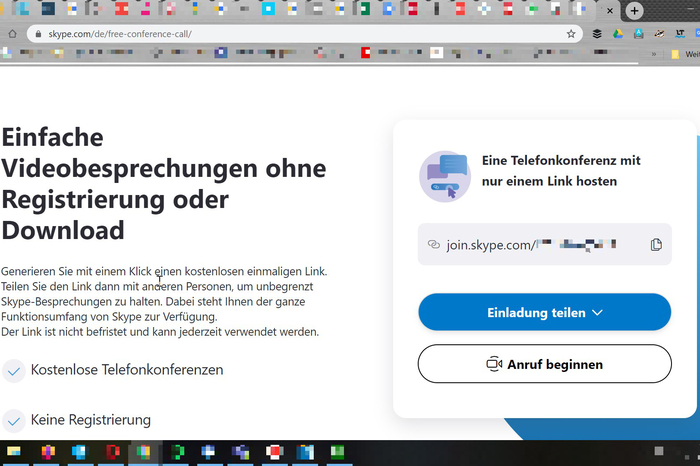Click Eine Telefonkonferenz mit nur einem Link hosten

click(561, 171)
